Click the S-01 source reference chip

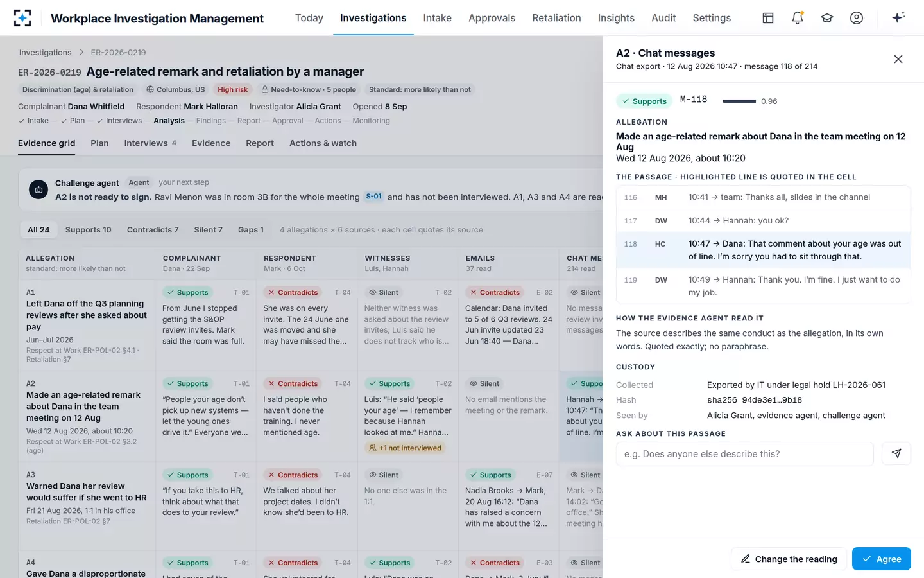pyautogui.click(x=373, y=197)
